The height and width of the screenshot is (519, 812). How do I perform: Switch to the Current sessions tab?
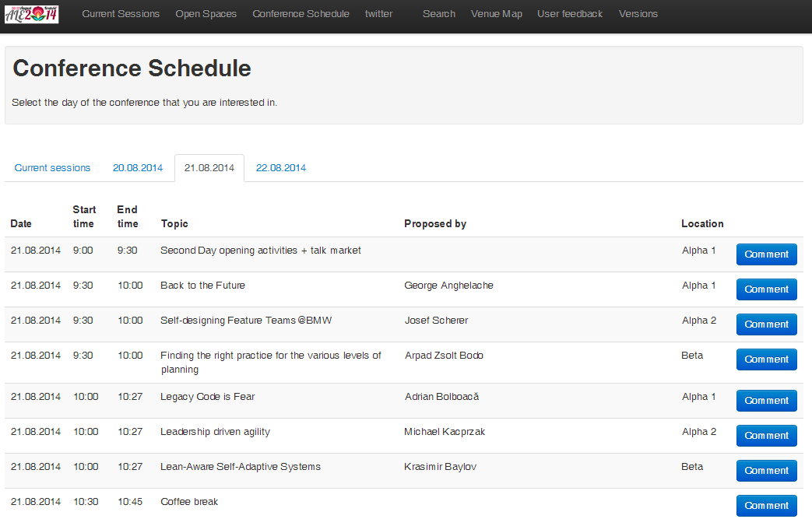52,168
